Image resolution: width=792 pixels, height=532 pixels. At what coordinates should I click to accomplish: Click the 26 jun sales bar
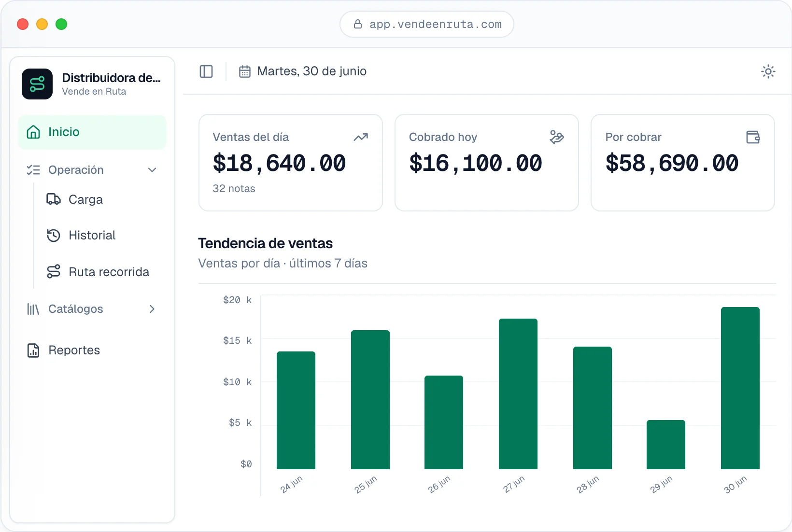(x=444, y=422)
